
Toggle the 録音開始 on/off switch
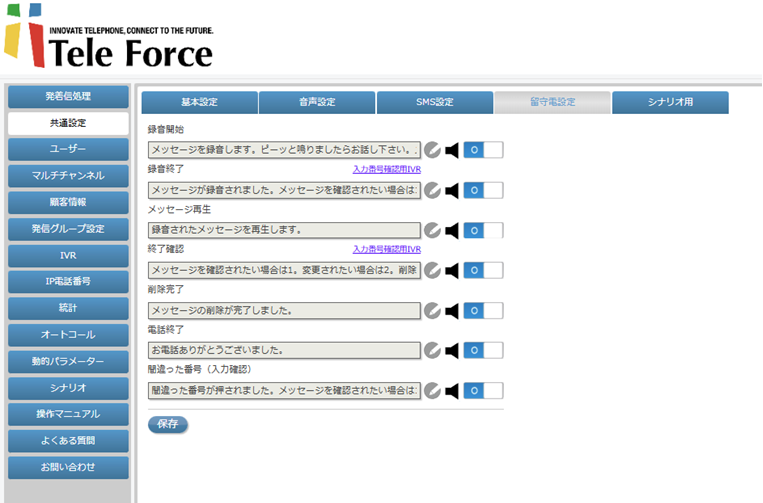(x=483, y=150)
